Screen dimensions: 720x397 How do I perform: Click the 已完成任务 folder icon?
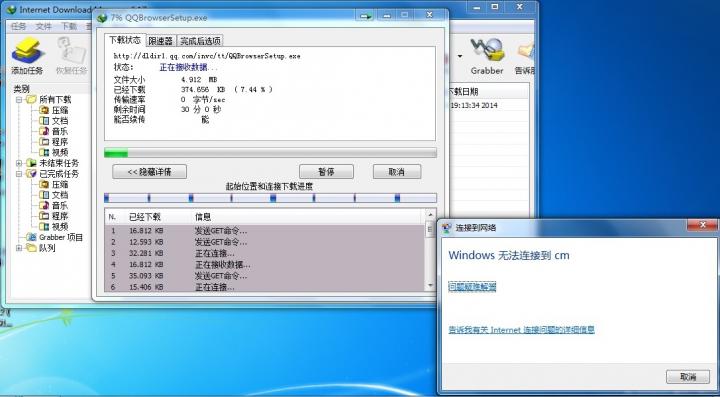(31, 174)
